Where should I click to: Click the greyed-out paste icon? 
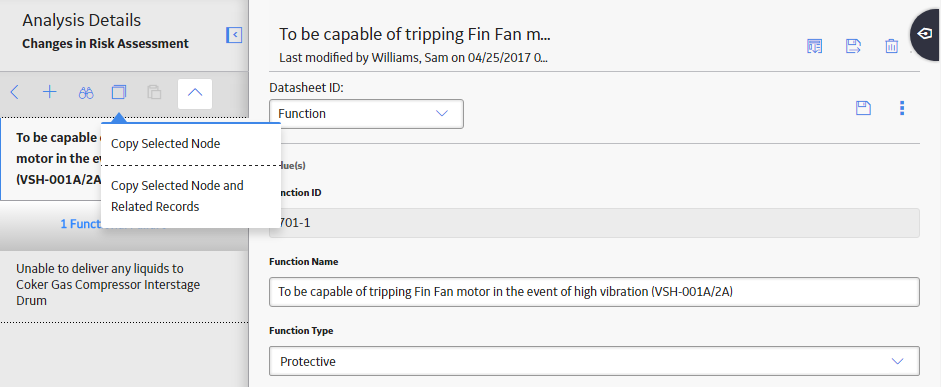coord(154,92)
